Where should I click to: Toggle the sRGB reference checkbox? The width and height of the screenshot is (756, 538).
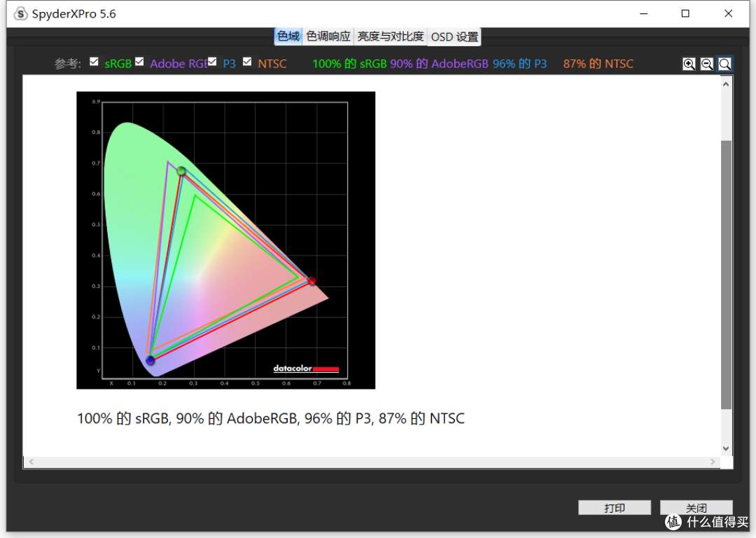[x=94, y=62]
